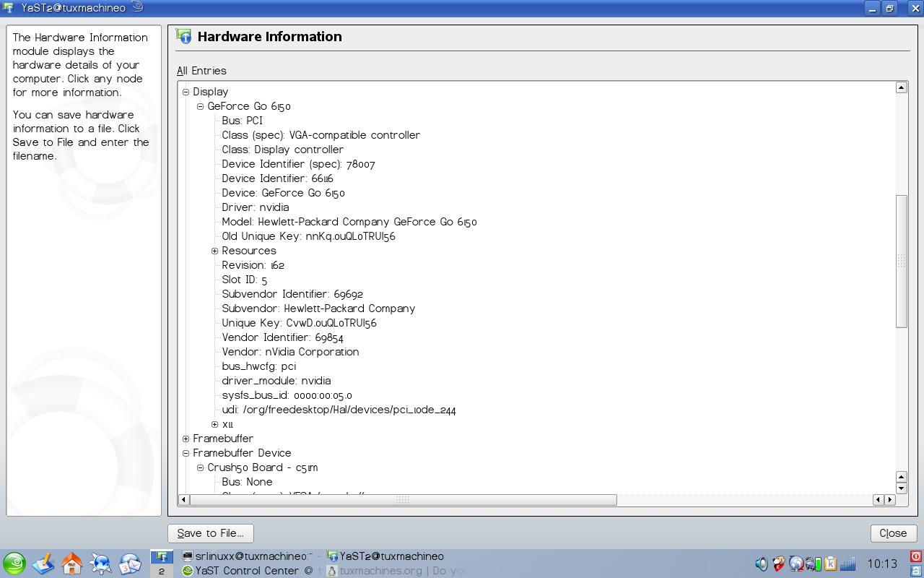924x578 pixels.
Task: Select 'Device Identifier (spec): 78007' row
Action: (298, 164)
